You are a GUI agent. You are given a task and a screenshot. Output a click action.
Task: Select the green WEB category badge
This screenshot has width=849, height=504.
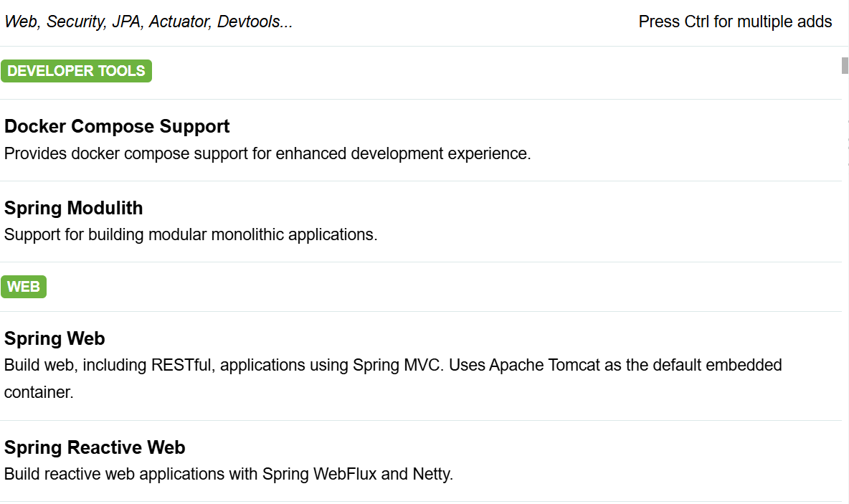click(24, 286)
